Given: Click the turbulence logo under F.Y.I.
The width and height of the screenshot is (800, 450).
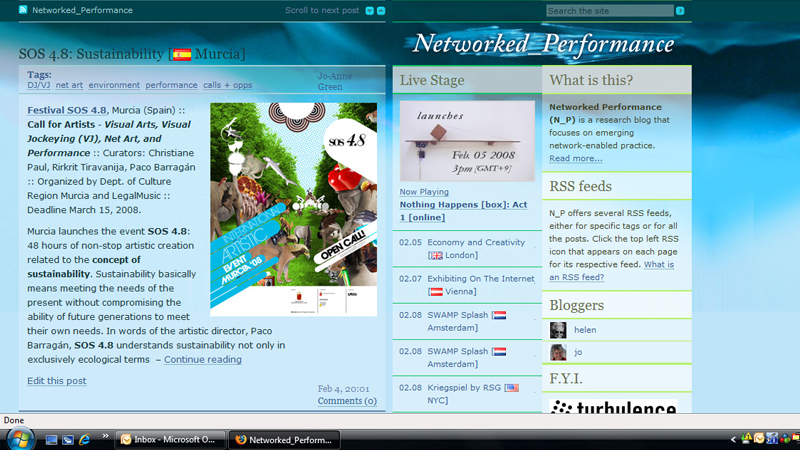Looking at the screenshot, I should click(x=613, y=406).
